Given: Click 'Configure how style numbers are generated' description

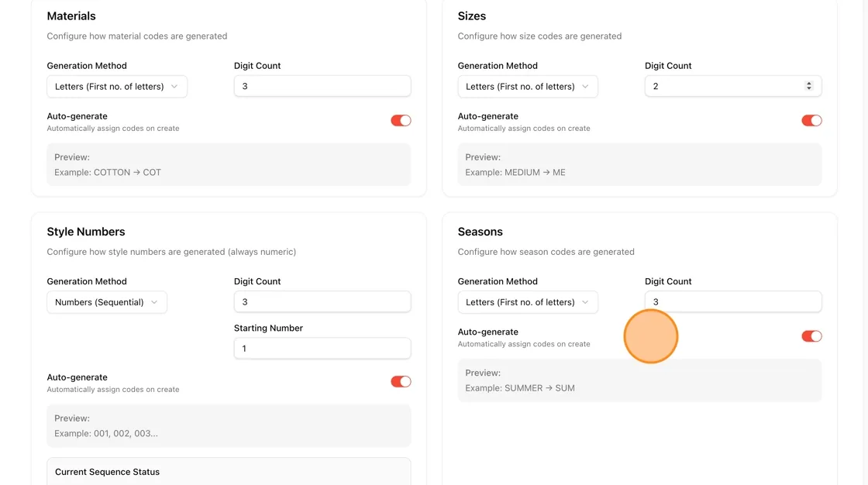Looking at the screenshot, I should [171, 252].
